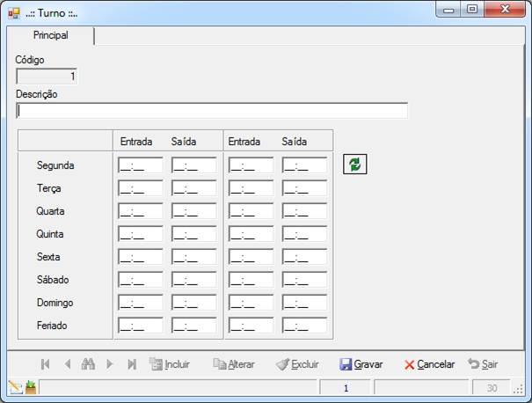This screenshot has height=403, width=532.
Task: Click the pencil note icon in status bar
Action: 15,387
